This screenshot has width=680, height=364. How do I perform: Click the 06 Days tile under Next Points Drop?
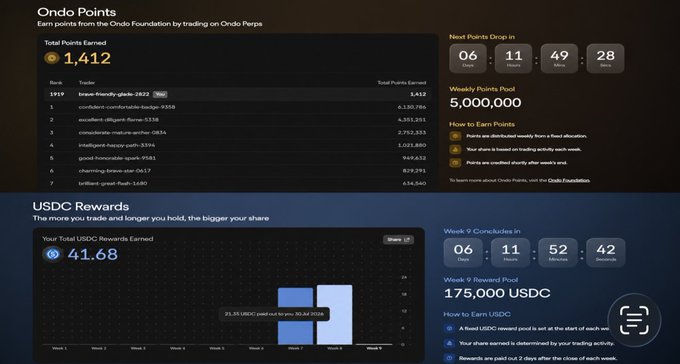pos(468,58)
